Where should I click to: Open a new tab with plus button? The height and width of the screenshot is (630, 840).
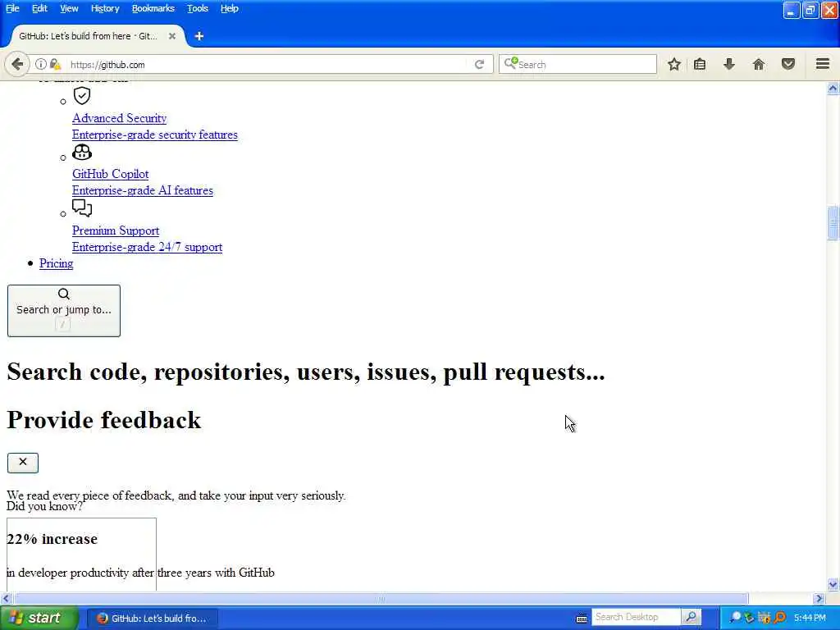(x=199, y=36)
